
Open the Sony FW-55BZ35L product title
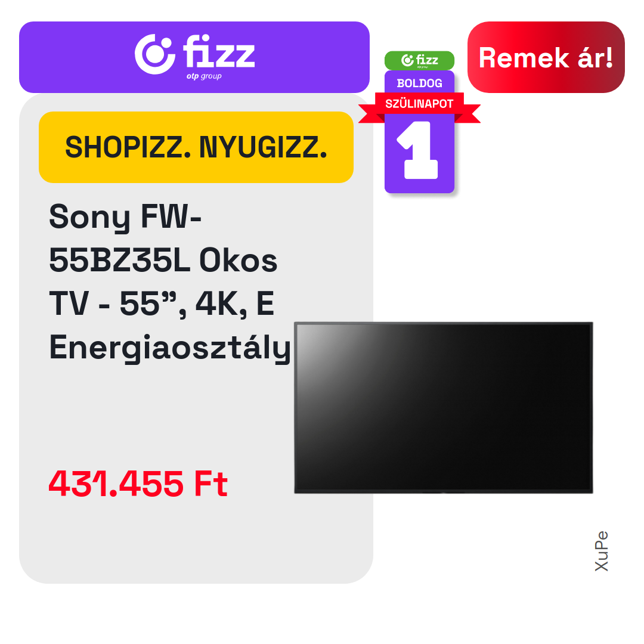(x=169, y=282)
